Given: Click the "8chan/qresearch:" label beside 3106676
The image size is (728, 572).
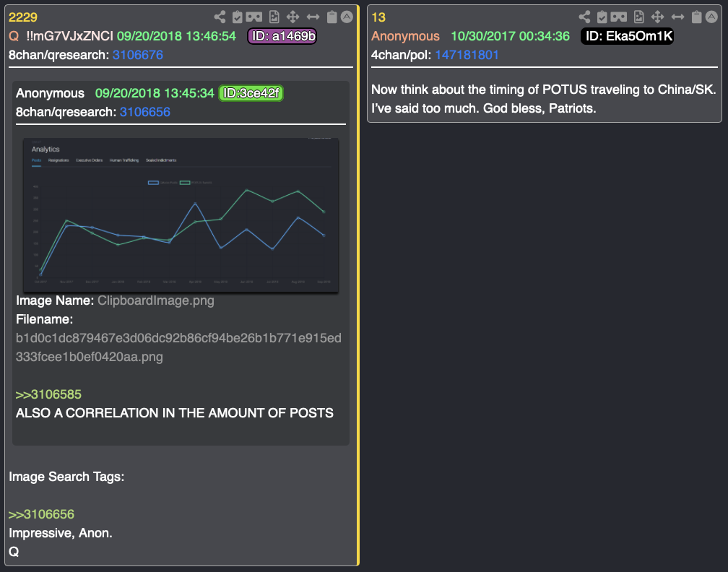Looking at the screenshot, I should point(59,55).
